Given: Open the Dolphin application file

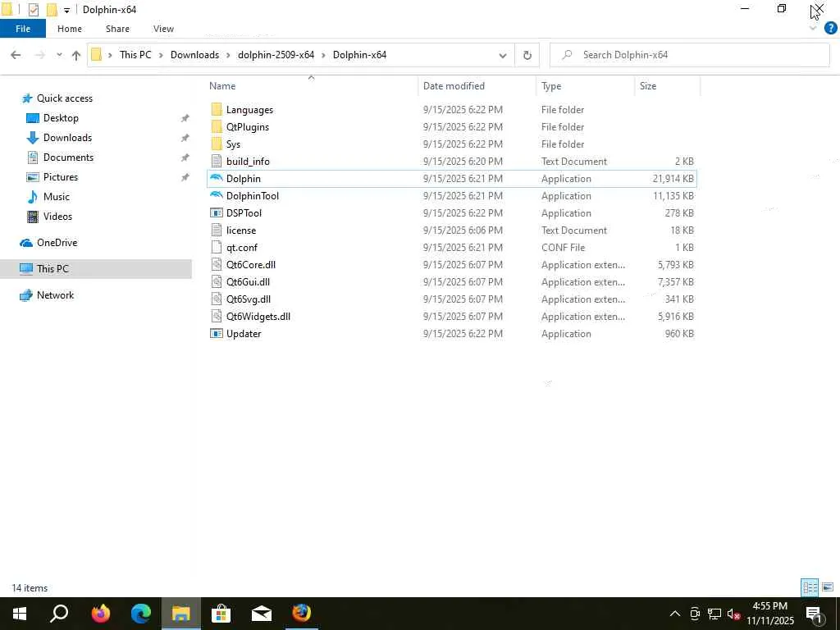Looking at the screenshot, I should point(452,178).
